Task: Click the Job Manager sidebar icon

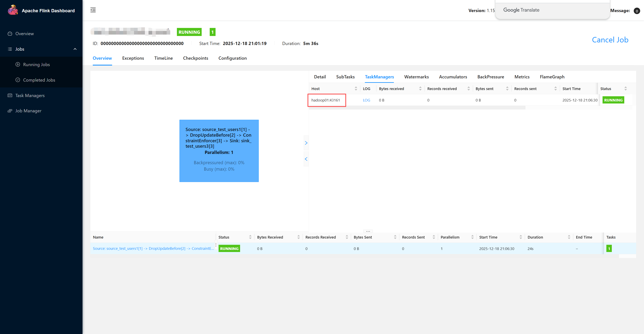Action: point(10,111)
